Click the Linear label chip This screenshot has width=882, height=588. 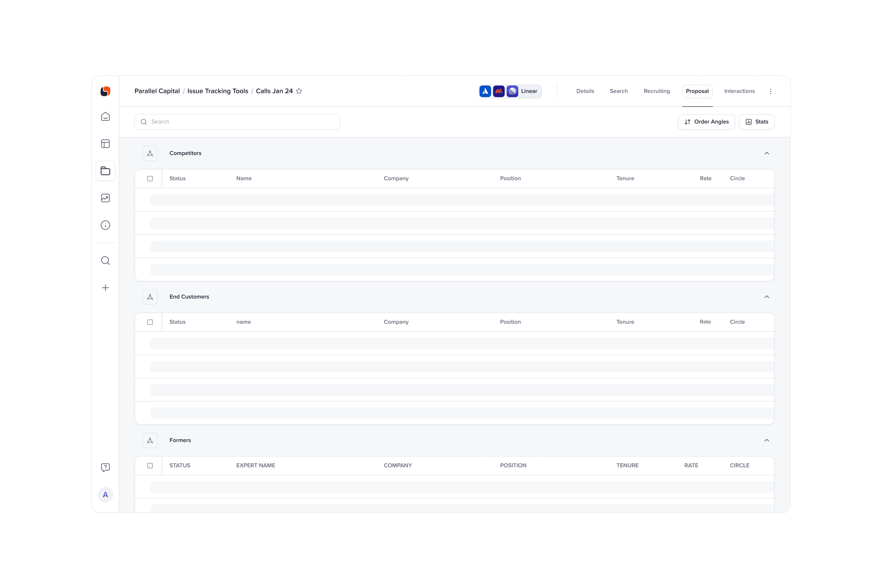tap(529, 91)
